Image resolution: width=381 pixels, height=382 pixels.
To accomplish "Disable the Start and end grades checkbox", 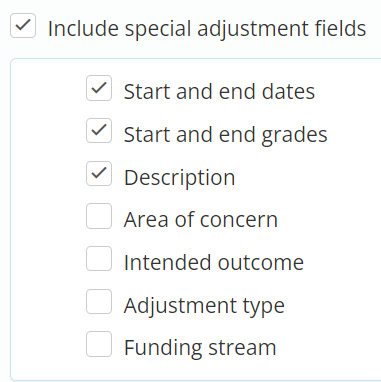I will (x=99, y=131).
